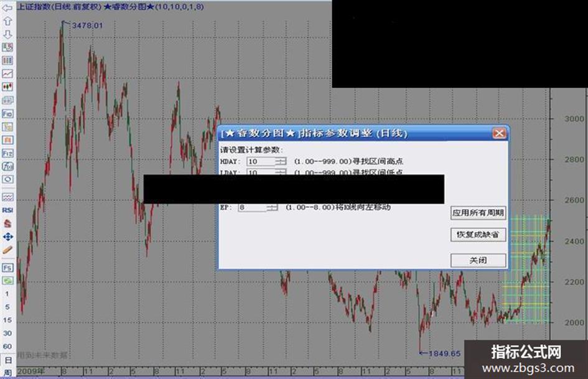Viewport: 588px width, 379px height.
Task: Click the HDAY value input field
Action: coord(261,162)
